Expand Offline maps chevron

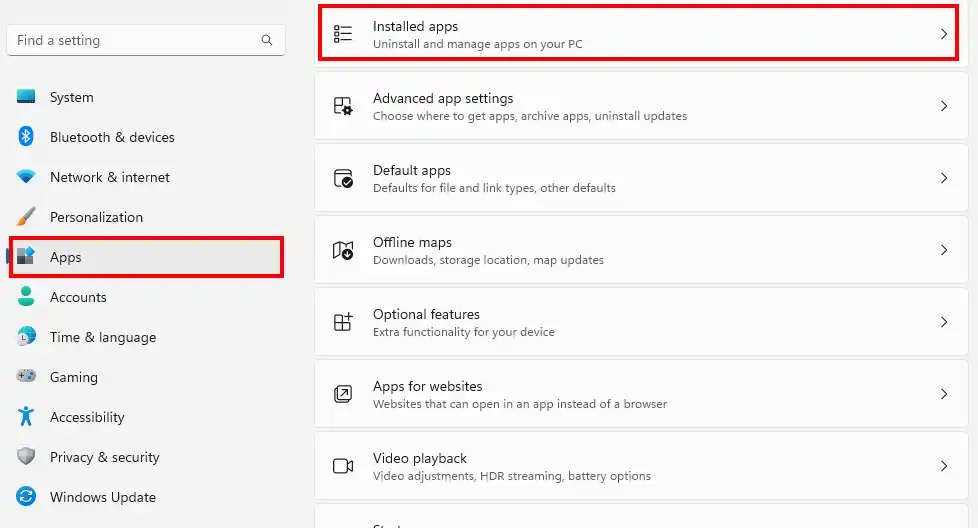click(944, 250)
